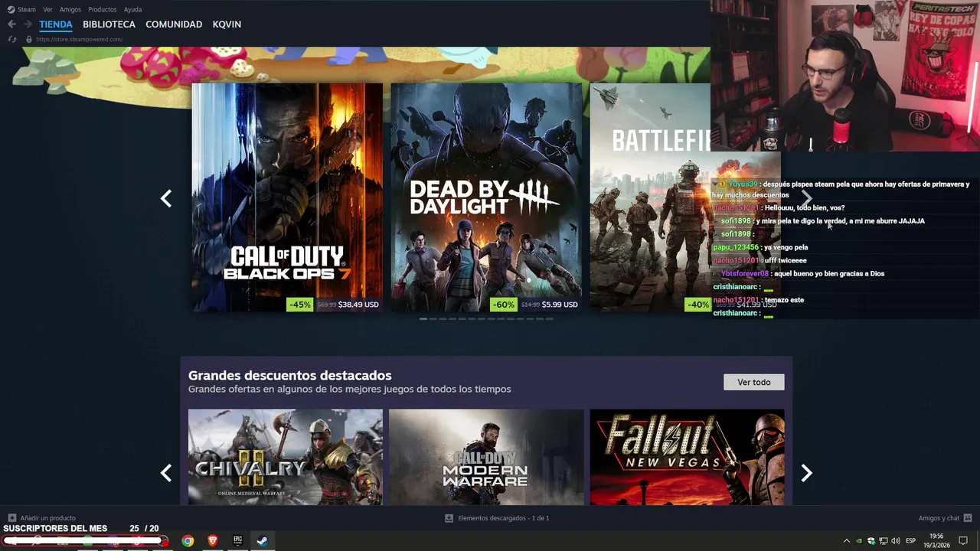Open the Ayuda menu

pyautogui.click(x=132, y=9)
